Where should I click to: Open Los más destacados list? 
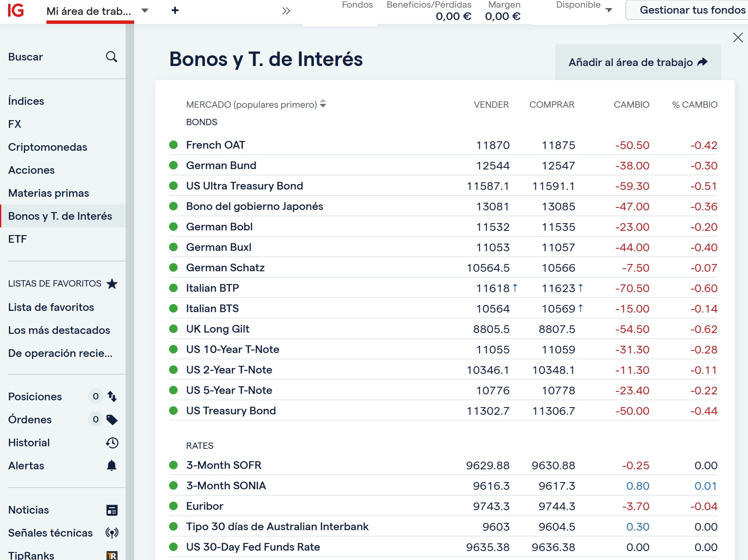(x=59, y=330)
